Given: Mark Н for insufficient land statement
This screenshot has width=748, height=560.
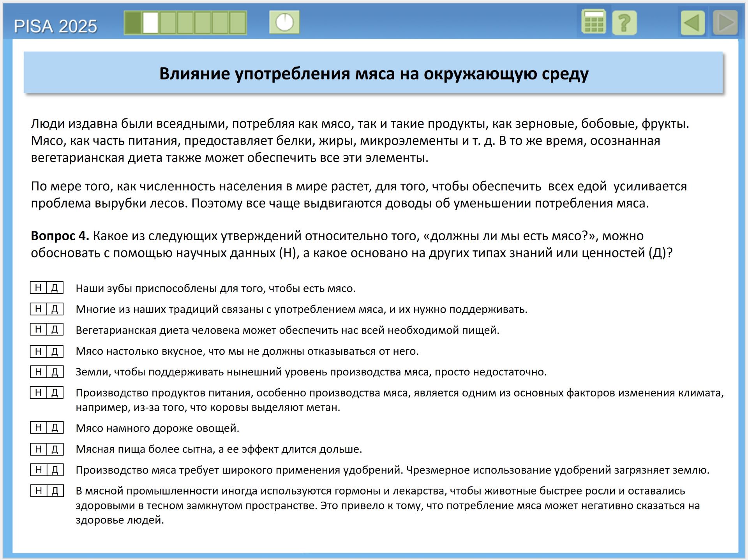Looking at the screenshot, I should 38,372.
